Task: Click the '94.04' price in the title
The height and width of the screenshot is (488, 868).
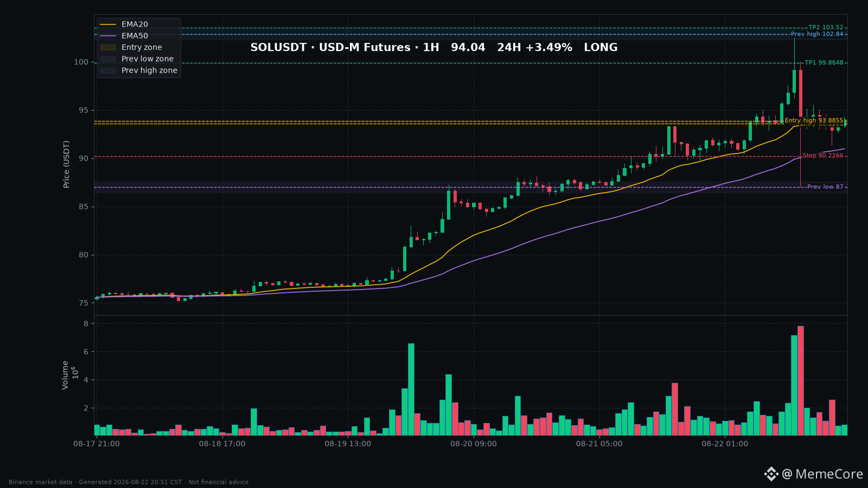Action: [x=468, y=47]
